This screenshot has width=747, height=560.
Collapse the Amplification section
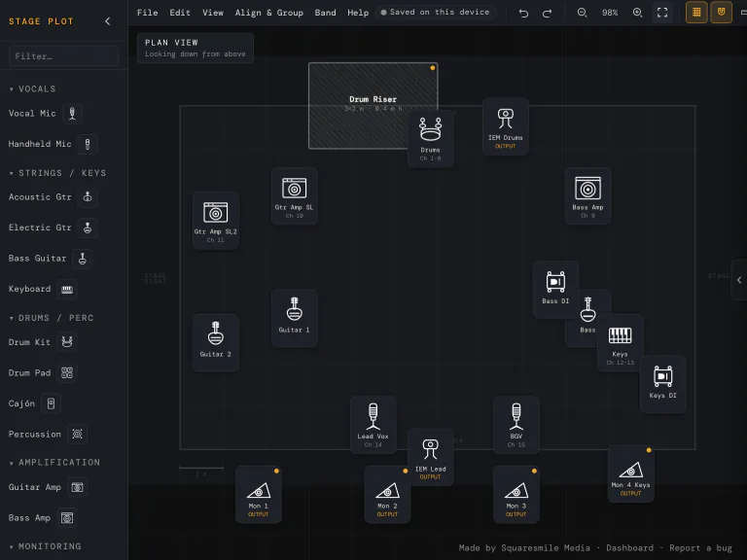[x=54, y=463]
